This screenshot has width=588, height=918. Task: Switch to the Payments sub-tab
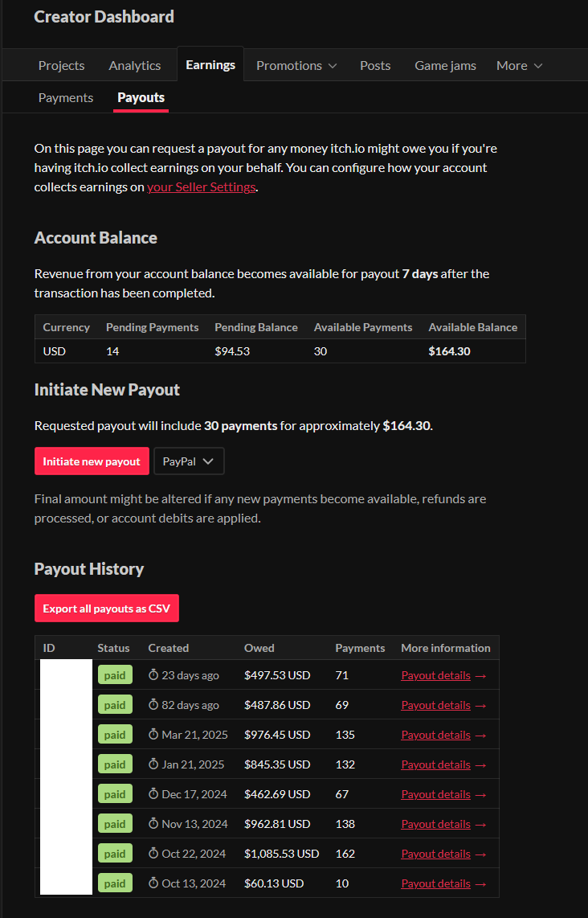(x=66, y=98)
